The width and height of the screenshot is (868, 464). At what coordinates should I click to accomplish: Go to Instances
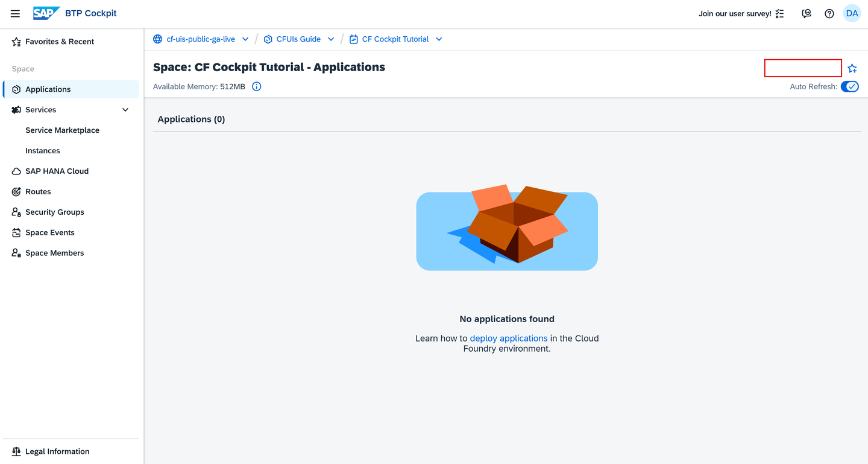[71, 151]
